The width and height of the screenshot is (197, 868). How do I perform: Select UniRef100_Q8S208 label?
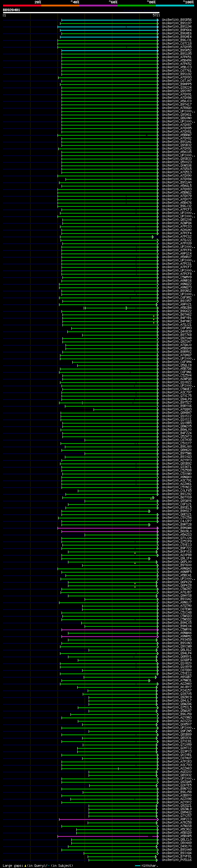[x=176, y=220]
